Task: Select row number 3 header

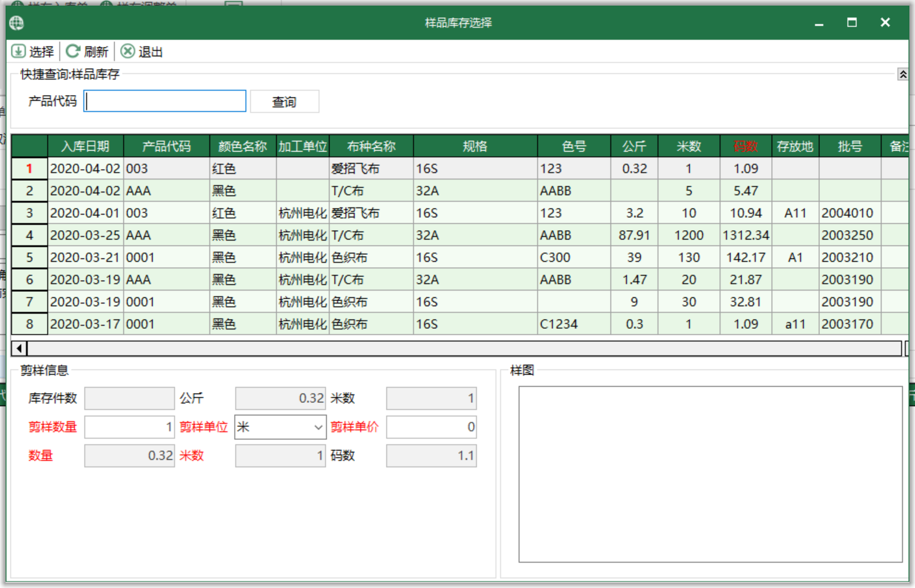Action: [x=30, y=213]
